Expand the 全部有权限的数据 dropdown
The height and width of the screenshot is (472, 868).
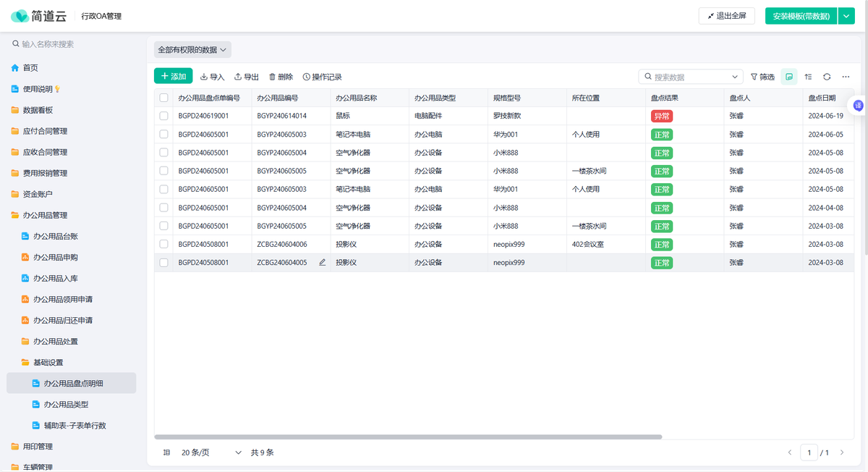point(192,50)
